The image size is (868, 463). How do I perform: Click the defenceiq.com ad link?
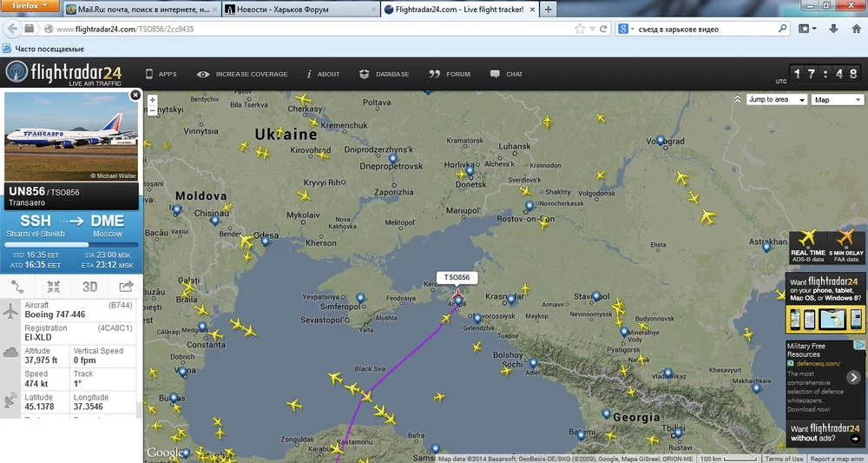[818, 363]
